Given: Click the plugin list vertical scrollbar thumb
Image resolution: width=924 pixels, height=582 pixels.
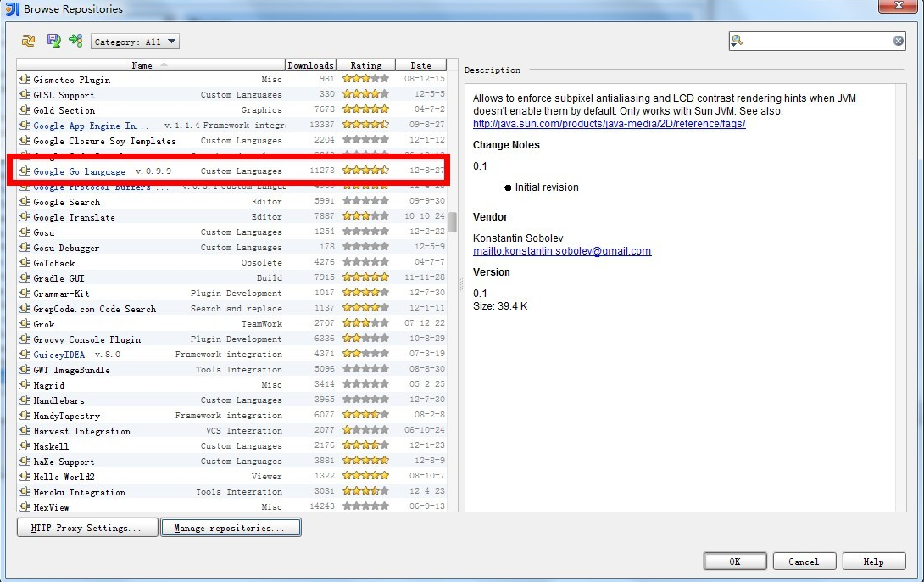Looking at the screenshot, I should coord(453,221).
